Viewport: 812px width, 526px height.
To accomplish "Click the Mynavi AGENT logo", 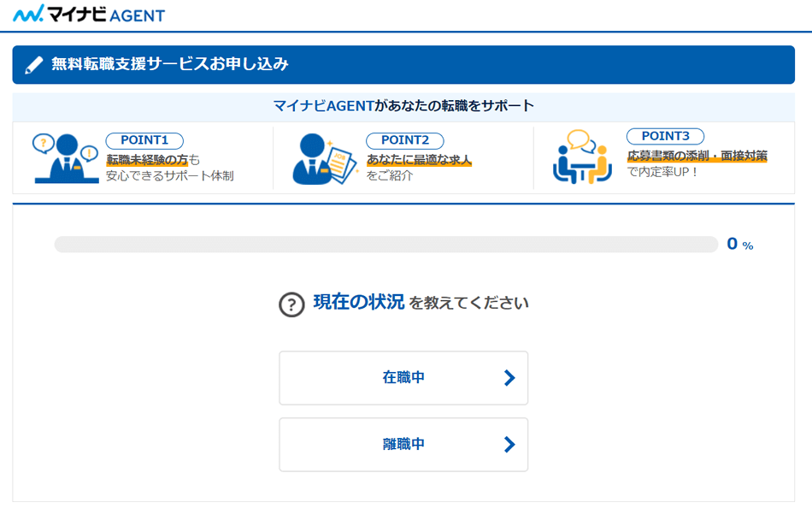I will point(89,14).
